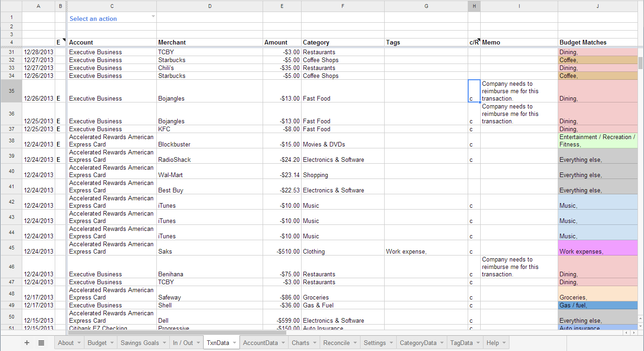
Task: Select the 'Groceries,' budget match cell
Action: point(598,294)
